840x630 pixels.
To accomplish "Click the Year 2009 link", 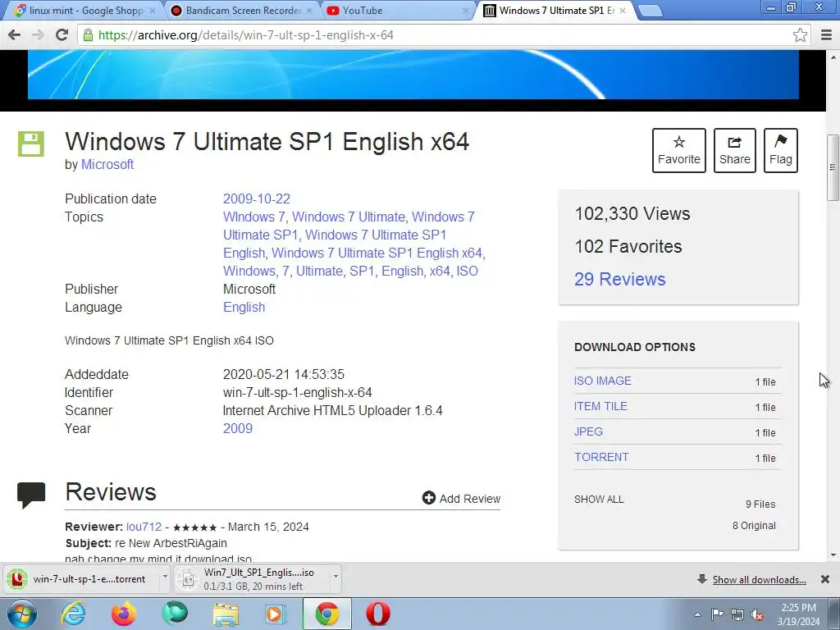I will click(238, 428).
